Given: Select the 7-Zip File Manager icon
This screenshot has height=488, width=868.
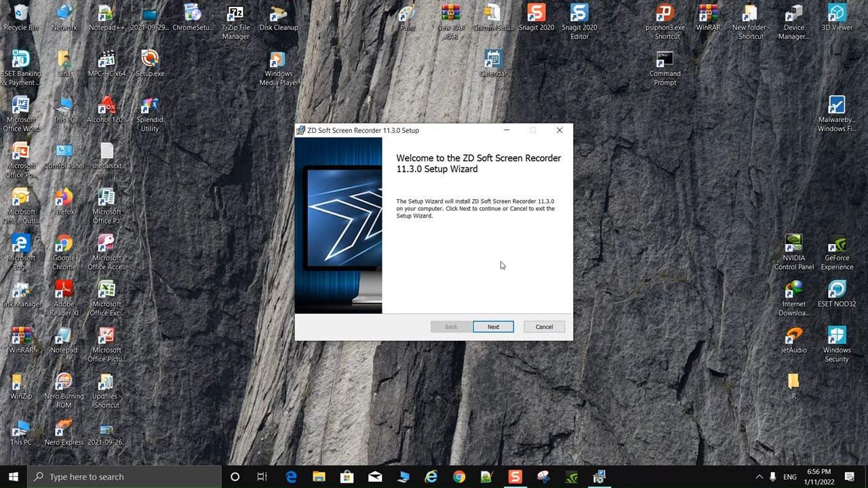Looking at the screenshot, I should 235,20.
